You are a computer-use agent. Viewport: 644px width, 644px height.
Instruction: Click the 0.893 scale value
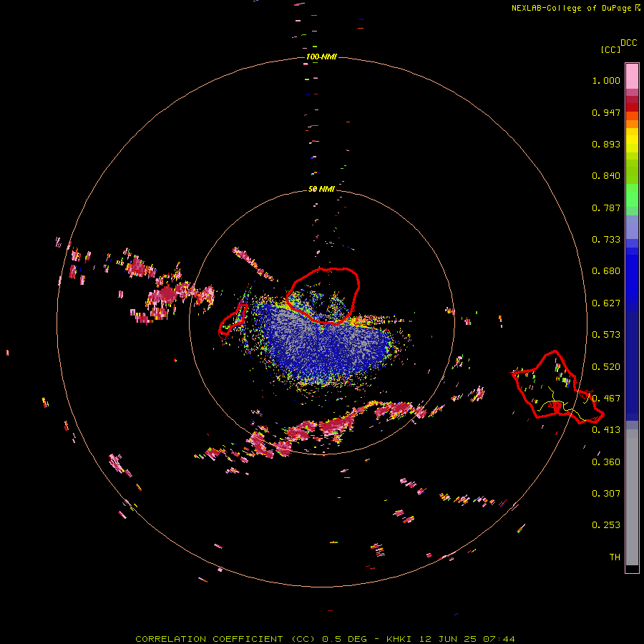[x=606, y=144]
